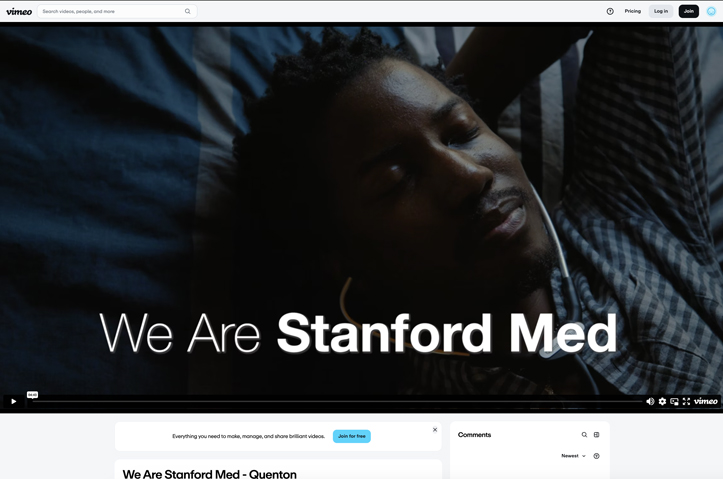The image size is (723, 479).
Task: Click the magnifier icon in search bar
Action: coord(188,12)
